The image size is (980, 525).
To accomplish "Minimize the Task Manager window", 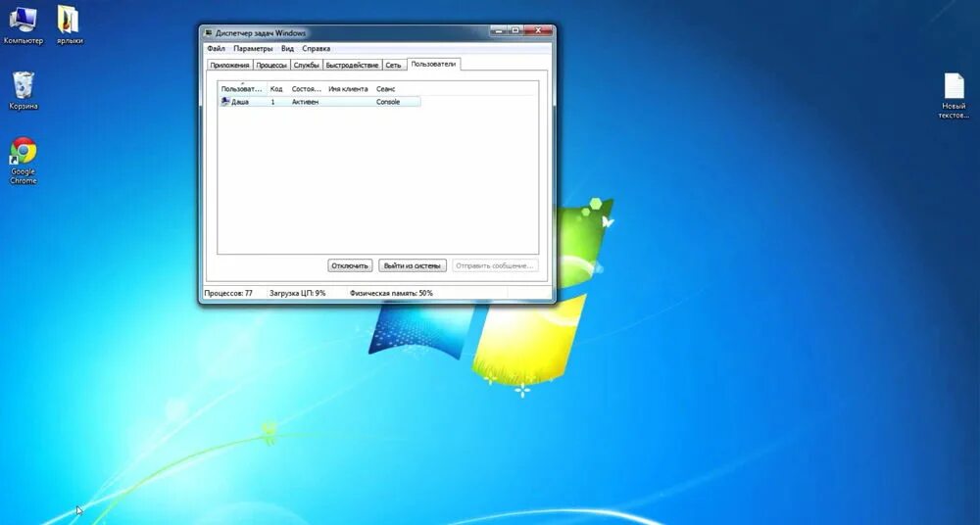I will [498, 29].
